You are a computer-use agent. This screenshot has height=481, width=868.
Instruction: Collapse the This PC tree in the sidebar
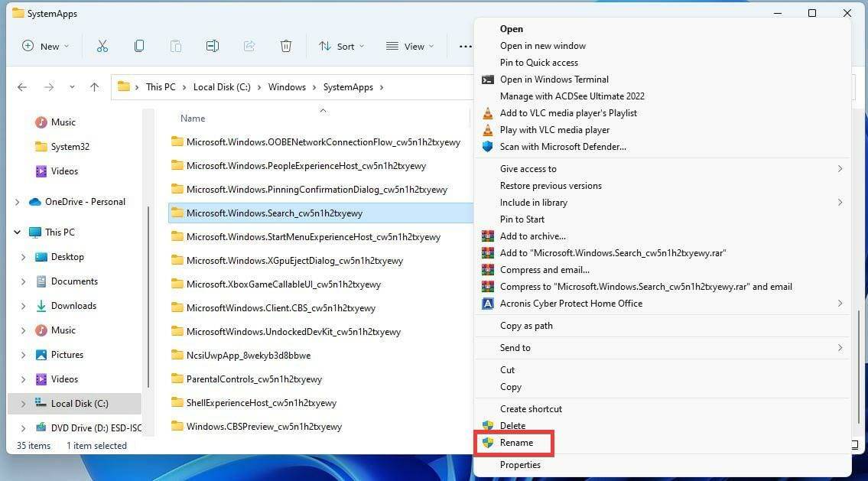(x=17, y=232)
